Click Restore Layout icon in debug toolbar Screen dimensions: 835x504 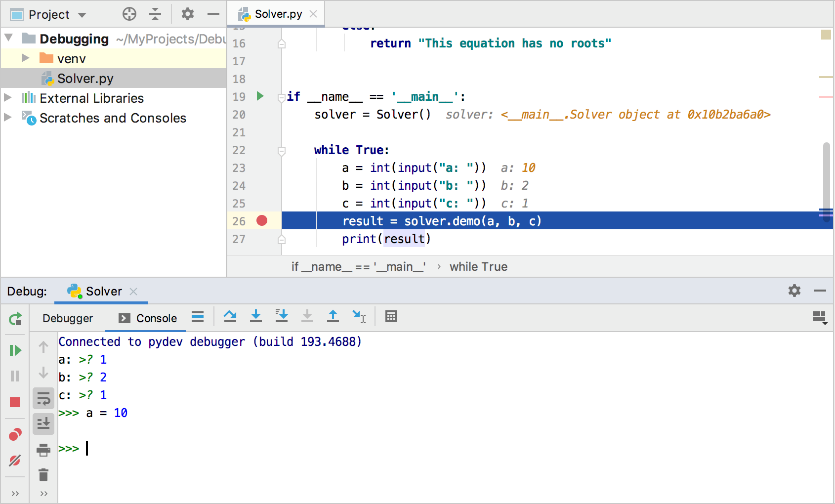coord(820,318)
